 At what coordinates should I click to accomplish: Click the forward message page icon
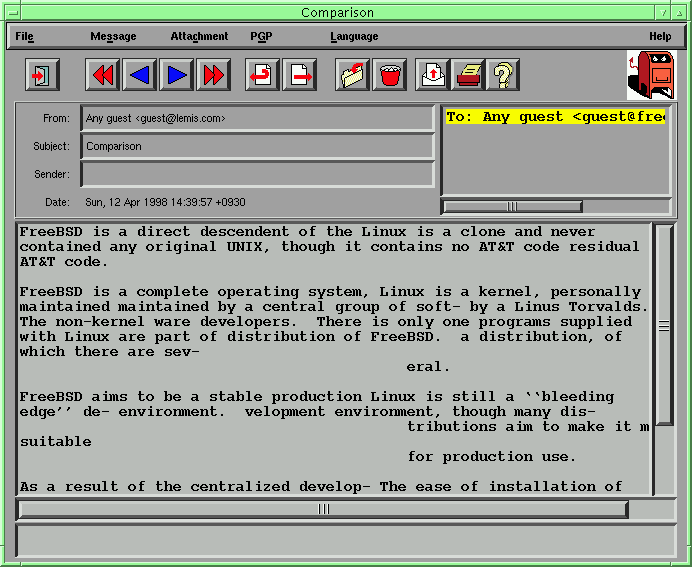299,75
